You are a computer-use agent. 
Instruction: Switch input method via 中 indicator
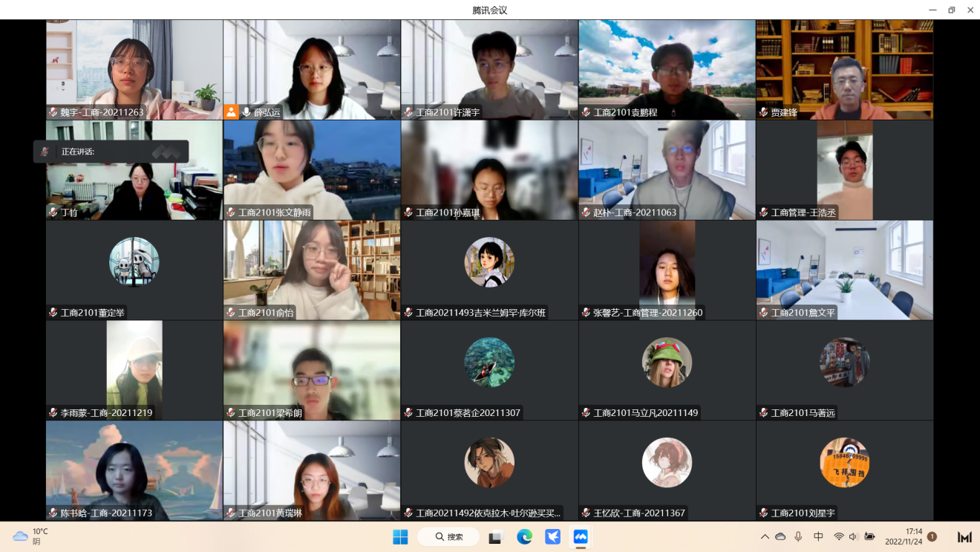coord(818,536)
